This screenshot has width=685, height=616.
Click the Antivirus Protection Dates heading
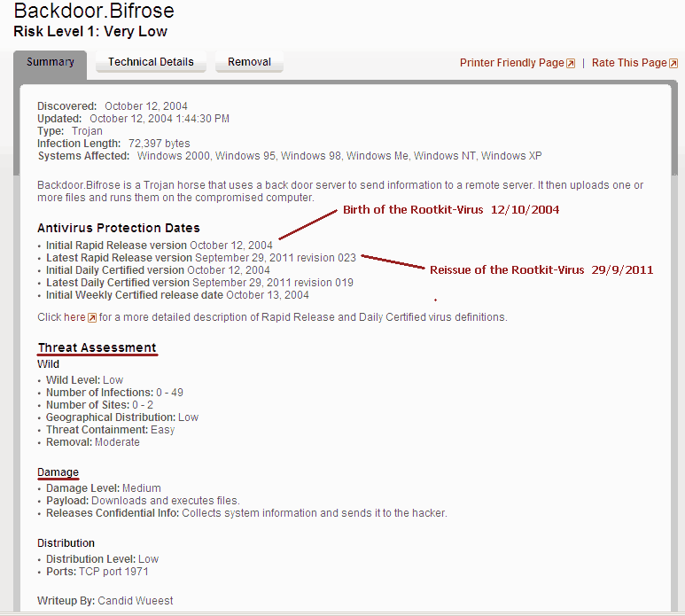coord(119,228)
